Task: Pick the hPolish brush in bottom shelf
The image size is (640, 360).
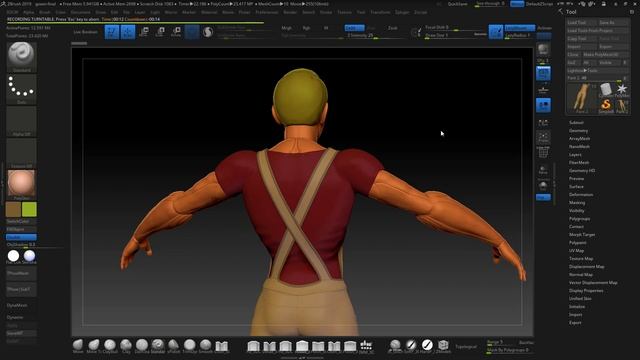Action: click(x=174, y=346)
